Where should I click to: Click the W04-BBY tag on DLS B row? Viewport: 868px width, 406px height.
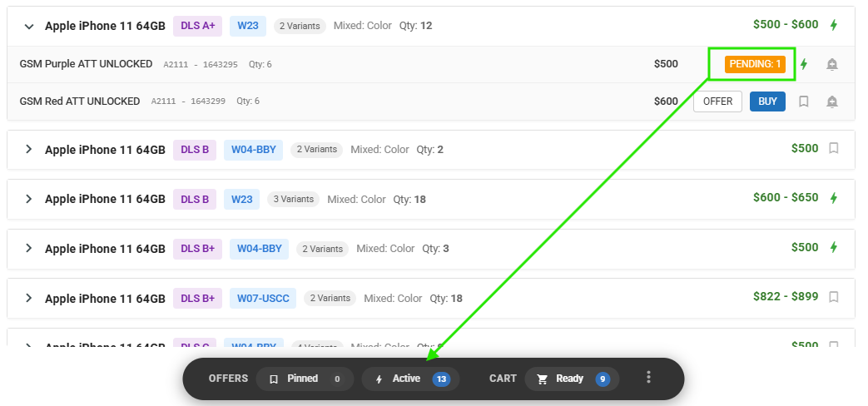tap(253, 150)
